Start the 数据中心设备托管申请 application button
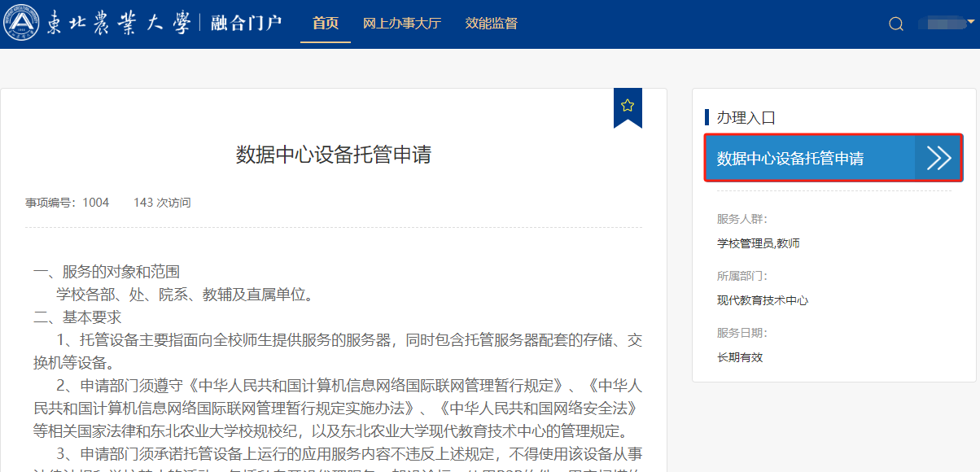This screenshot has height=472, width=980. (x=833, y=158)
